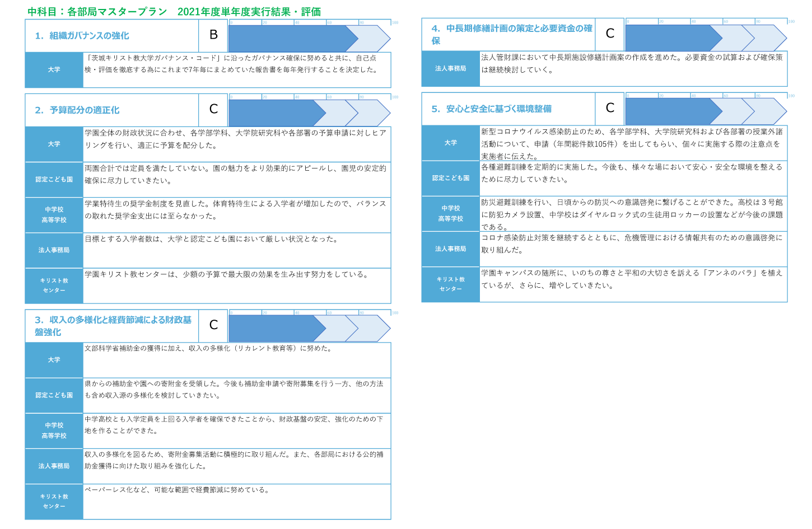
Task: Click the C rating for 安心と安全 section
Action: click(x=610, y=107)
